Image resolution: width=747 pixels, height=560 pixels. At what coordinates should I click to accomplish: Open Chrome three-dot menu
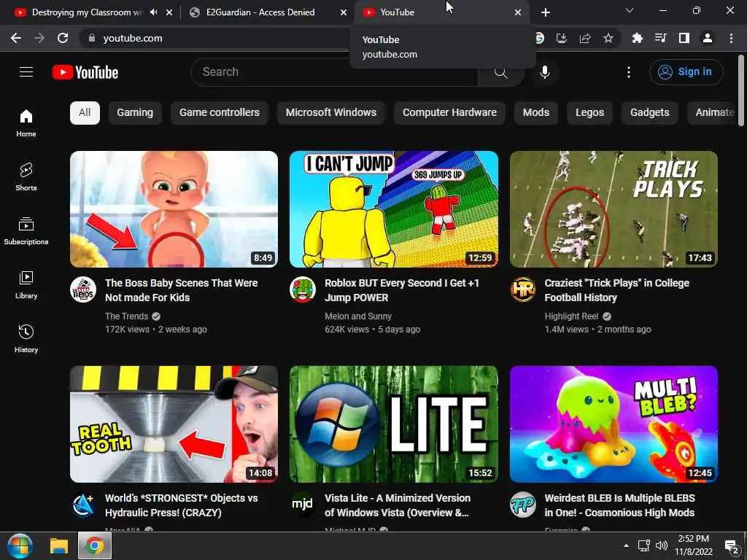pos(731,38)
